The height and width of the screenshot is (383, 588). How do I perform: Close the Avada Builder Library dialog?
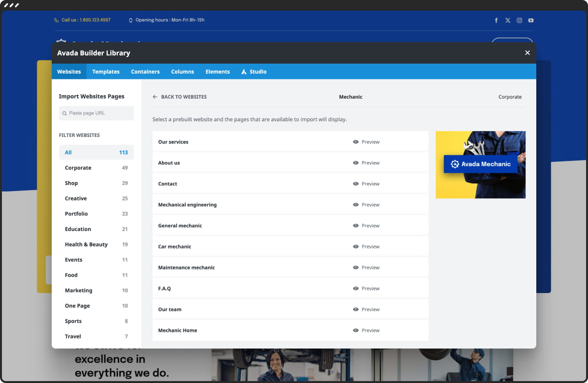pos(527,53)
